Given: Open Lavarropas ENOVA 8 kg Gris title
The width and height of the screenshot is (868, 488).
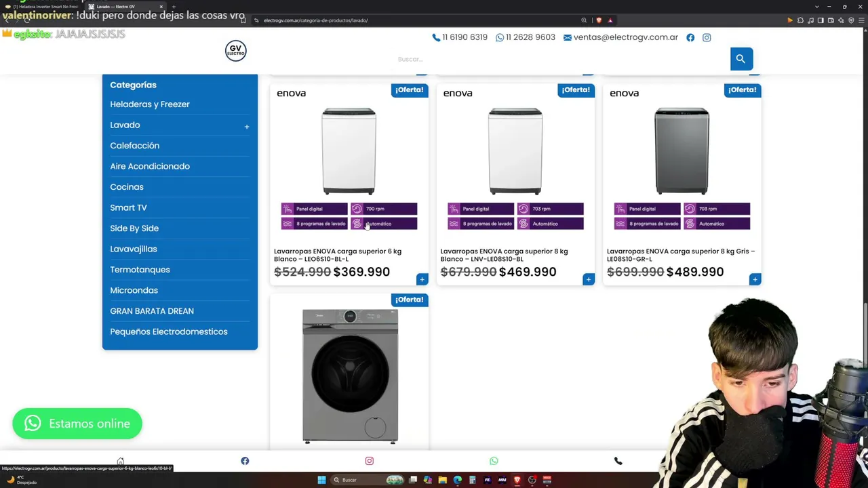Looking at the screenshot, I should [681, 255].
